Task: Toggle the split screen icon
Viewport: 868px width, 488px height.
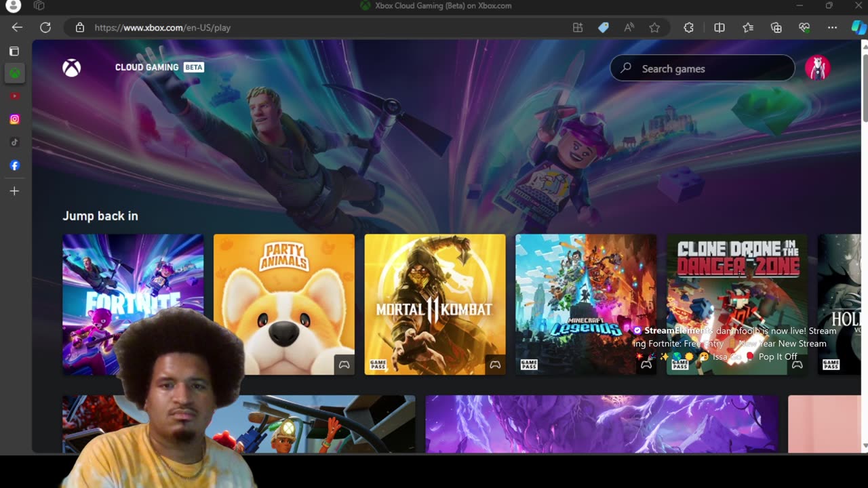Action: (x=719, y=28)
